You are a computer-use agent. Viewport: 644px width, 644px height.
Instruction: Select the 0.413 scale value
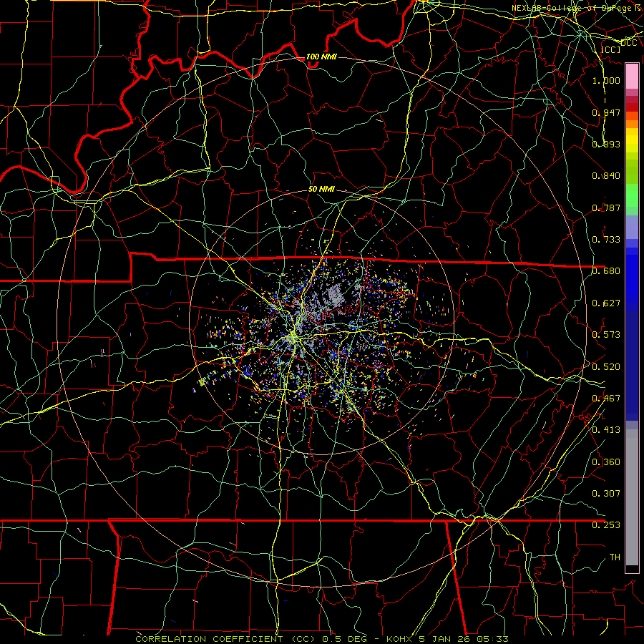(606, 430)
